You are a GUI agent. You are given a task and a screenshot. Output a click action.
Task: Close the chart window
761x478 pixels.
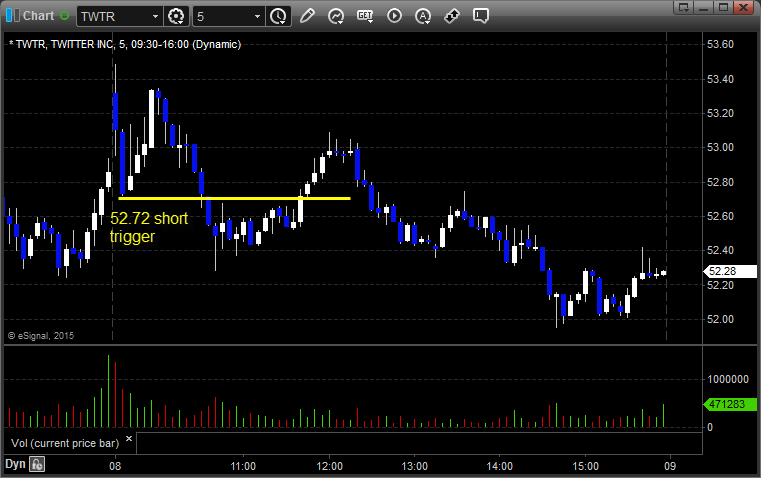pos(743,7)
